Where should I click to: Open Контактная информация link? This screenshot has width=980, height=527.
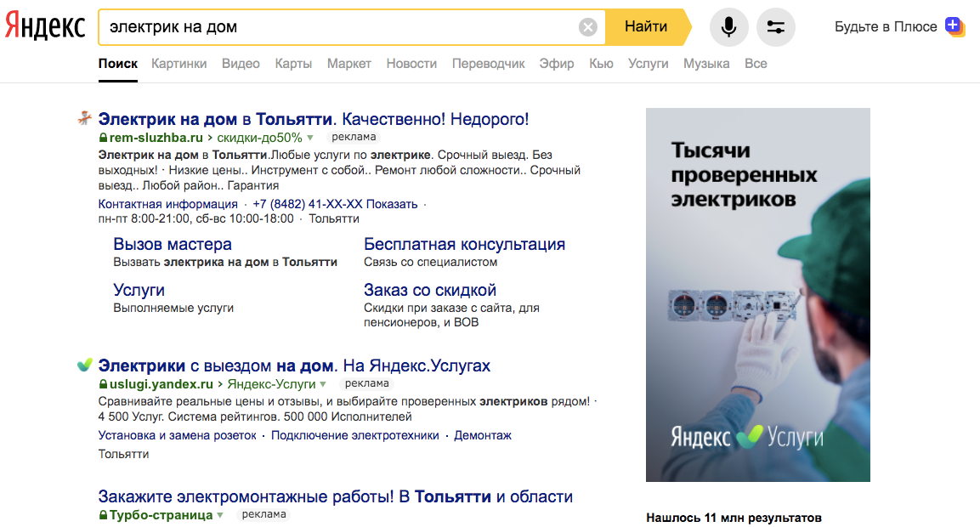(167, 204)
